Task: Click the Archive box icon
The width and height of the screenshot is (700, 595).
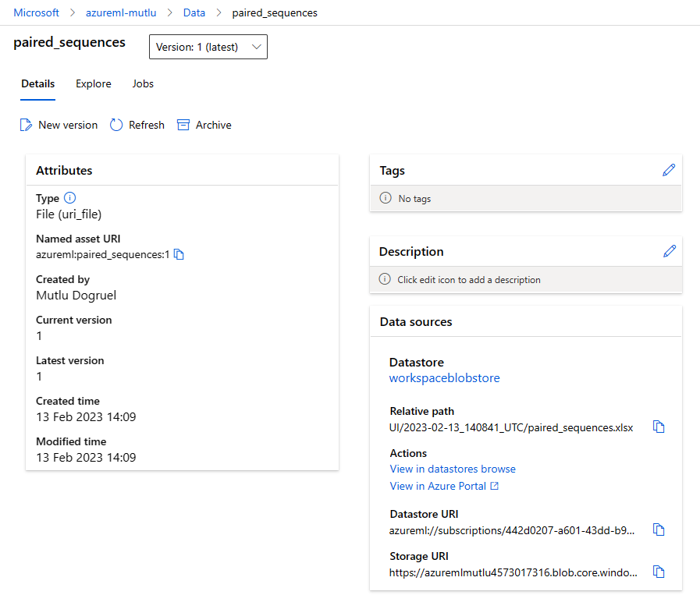Action: point(183,125)
